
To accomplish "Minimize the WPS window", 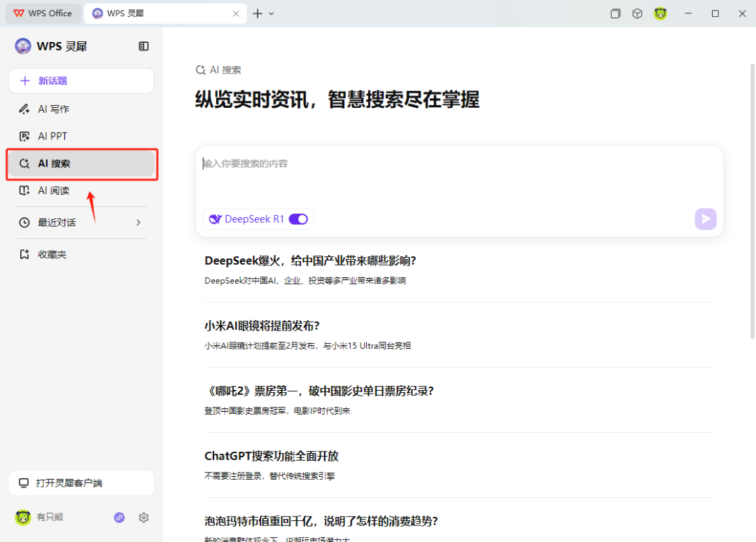I will pyautogui.click(x=688, y=13).
